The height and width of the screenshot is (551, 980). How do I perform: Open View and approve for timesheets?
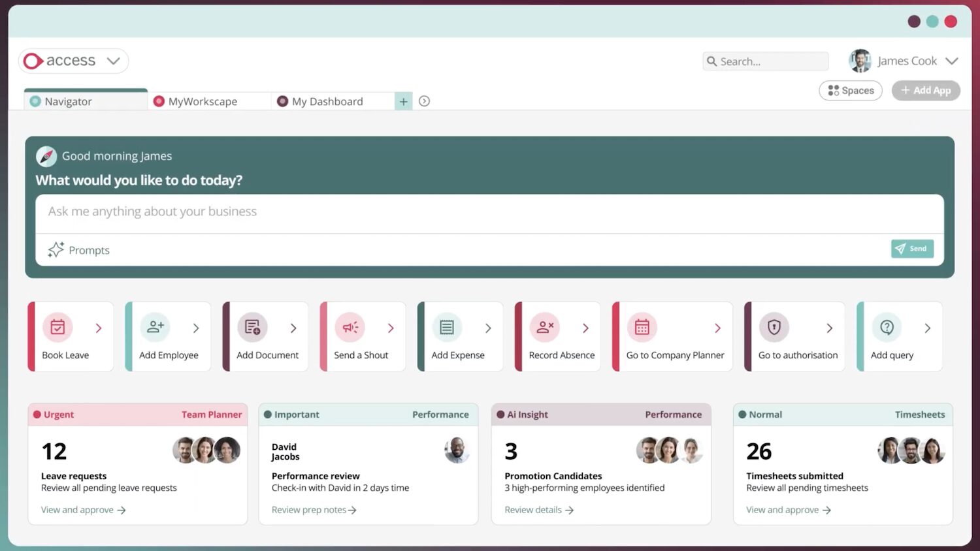(789, 510)
